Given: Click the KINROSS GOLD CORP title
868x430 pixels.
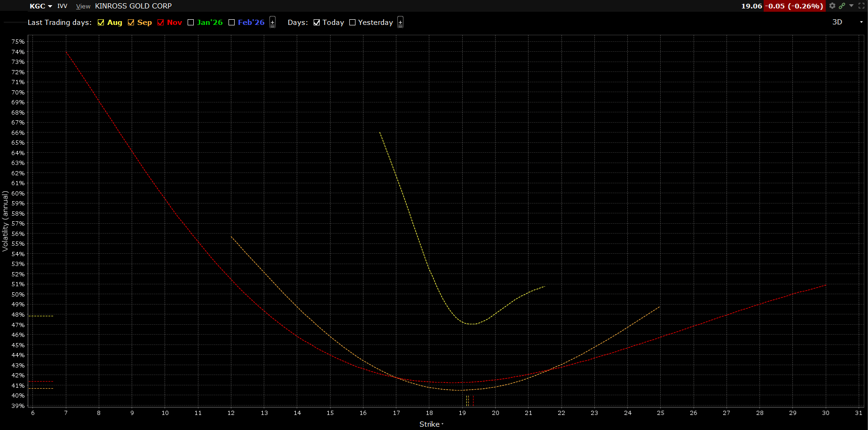Looking at the screenshot, I should [134, 6].
